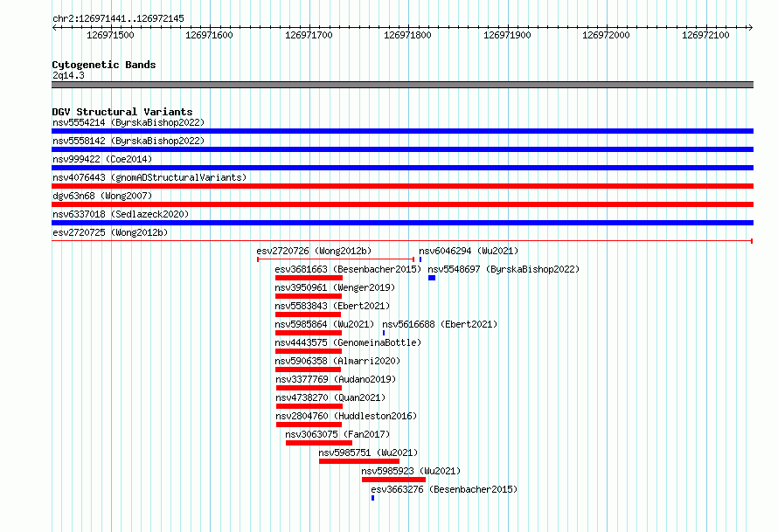Click the nsv4443575 (GenomeinaBottle) label
The image size is (778, 532).
click(348, 342)
